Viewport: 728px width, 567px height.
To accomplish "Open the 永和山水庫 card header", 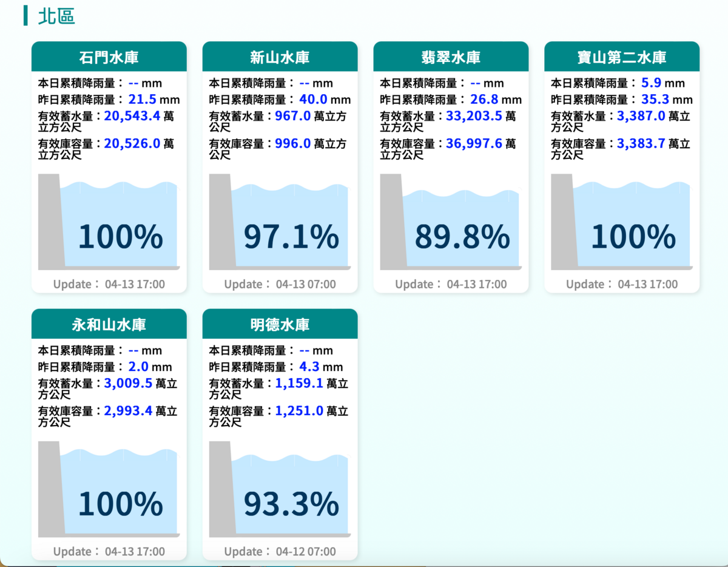I will coord(109,324).
